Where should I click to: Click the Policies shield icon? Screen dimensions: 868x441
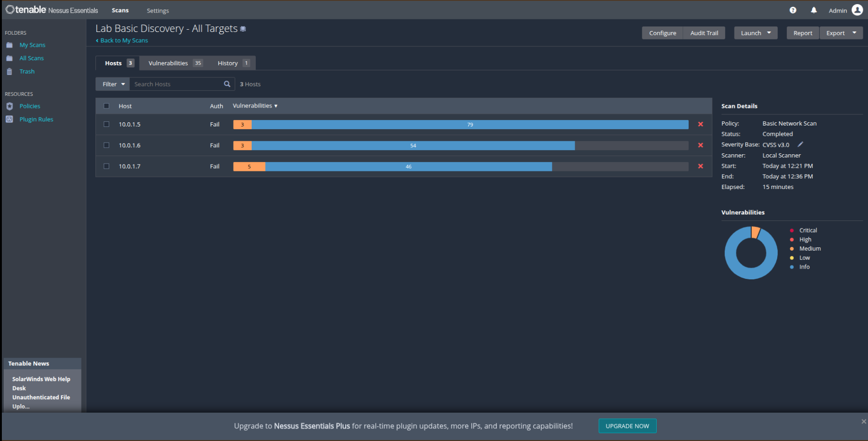coord(9,106)
